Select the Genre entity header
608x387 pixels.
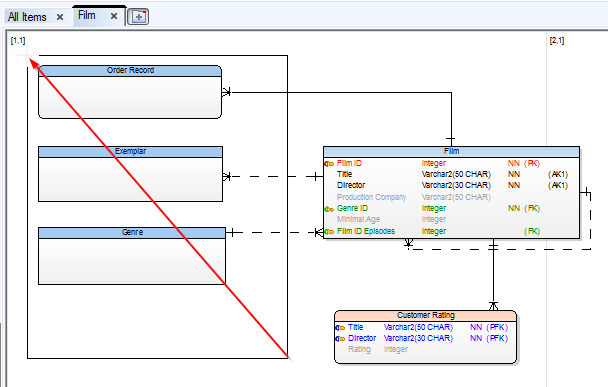[132, 233]
